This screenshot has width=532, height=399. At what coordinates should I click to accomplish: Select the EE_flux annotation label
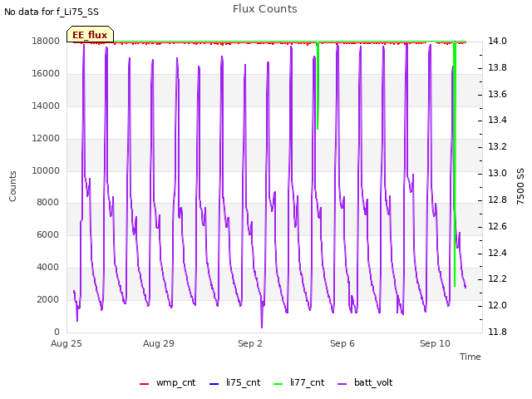(90, 35)
